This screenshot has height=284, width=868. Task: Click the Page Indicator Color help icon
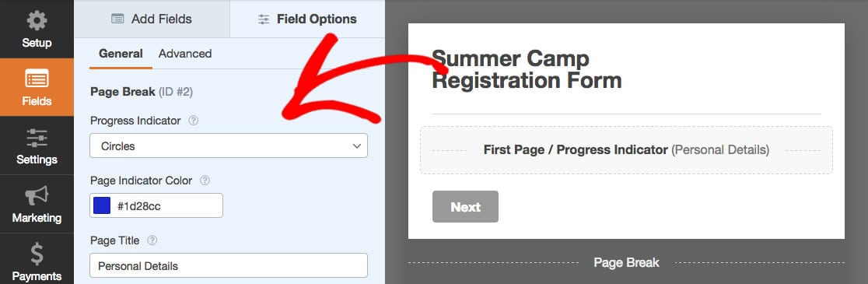[x=205, y=180]
